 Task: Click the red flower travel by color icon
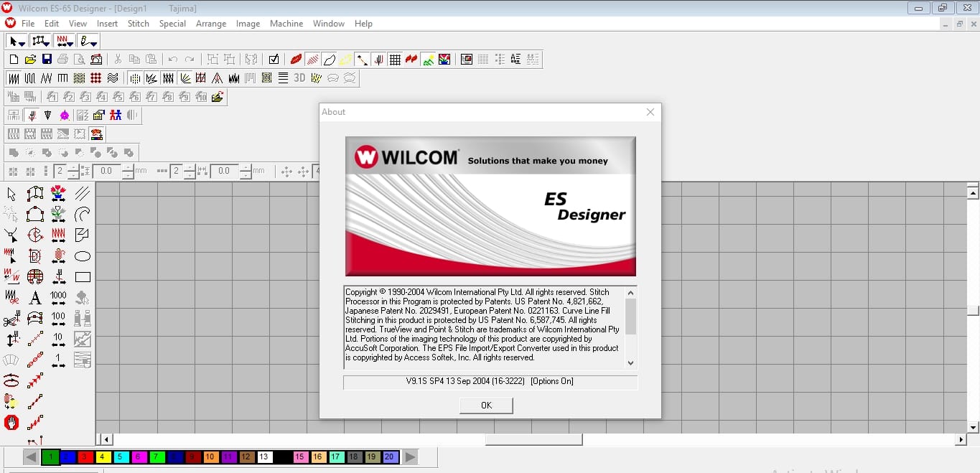[59, 194]
